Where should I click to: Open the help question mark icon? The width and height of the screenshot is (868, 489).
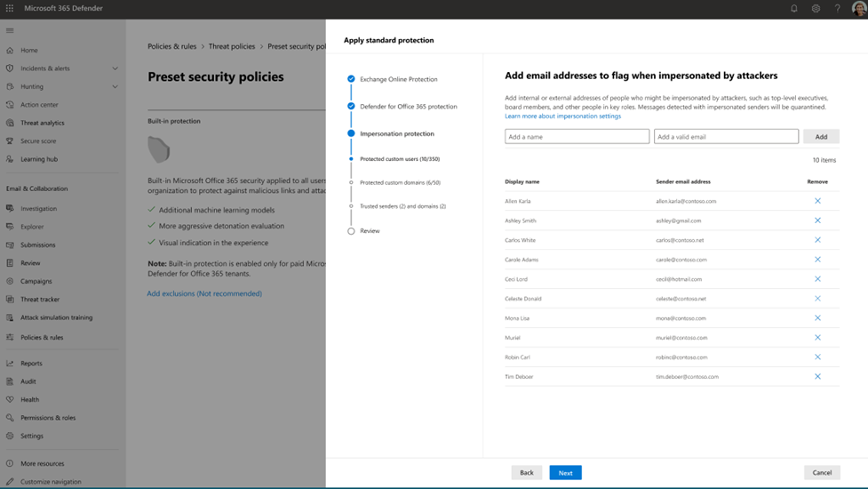837,8
